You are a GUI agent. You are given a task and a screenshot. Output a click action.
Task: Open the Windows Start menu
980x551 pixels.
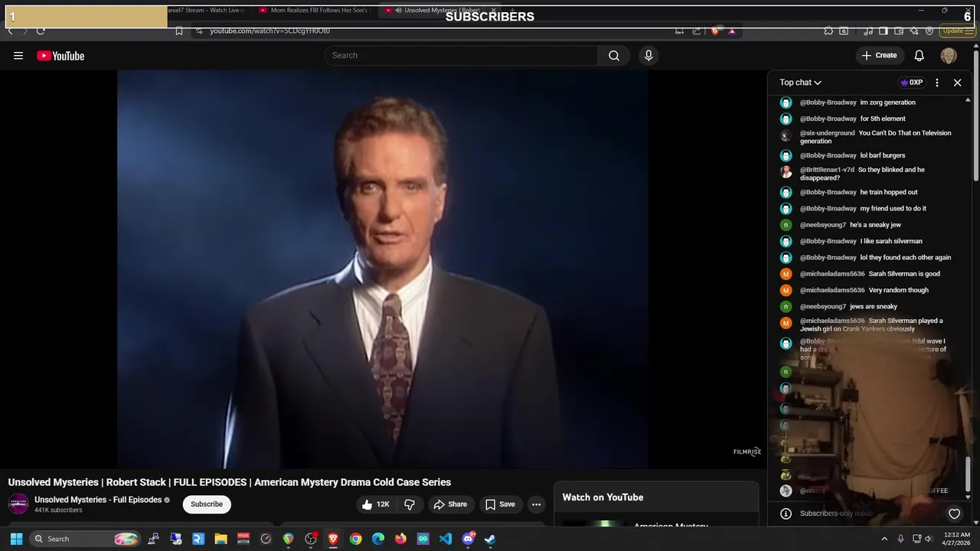(x=16, y=539)
